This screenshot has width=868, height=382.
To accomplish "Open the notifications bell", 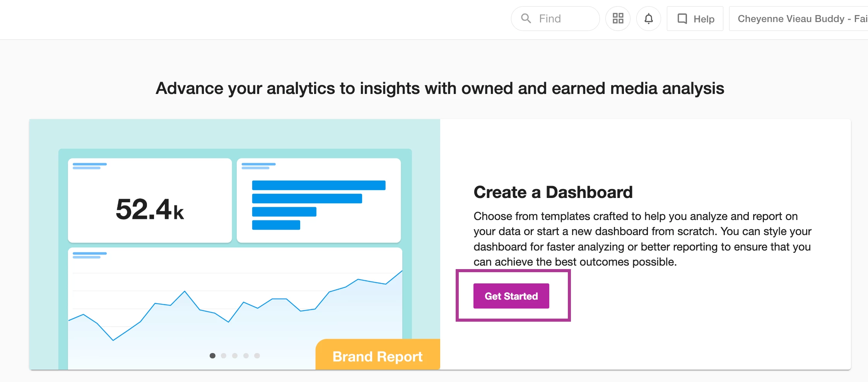I will 649,19.
